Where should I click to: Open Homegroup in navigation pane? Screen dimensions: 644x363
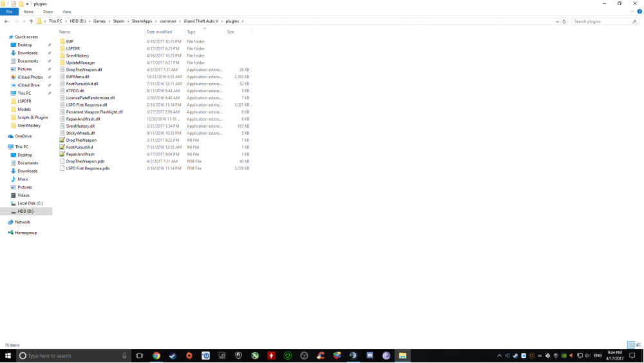[x=26, y=233]
